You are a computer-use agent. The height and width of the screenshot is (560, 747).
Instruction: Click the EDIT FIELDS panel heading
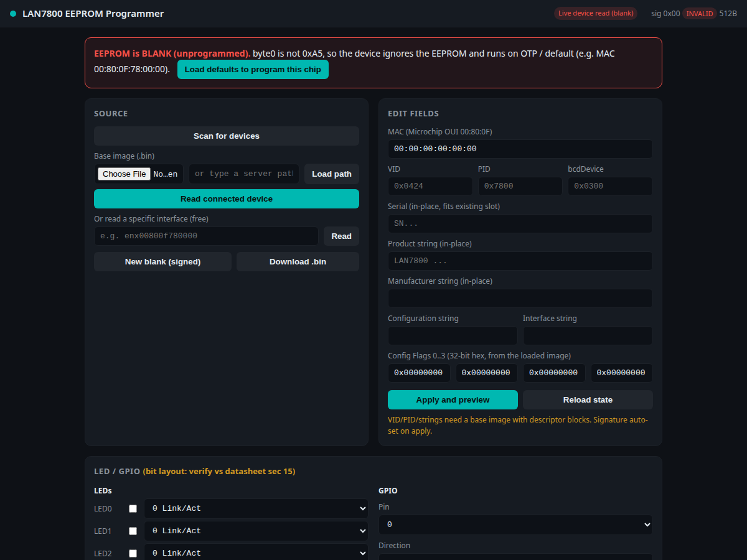click(413, 114)
